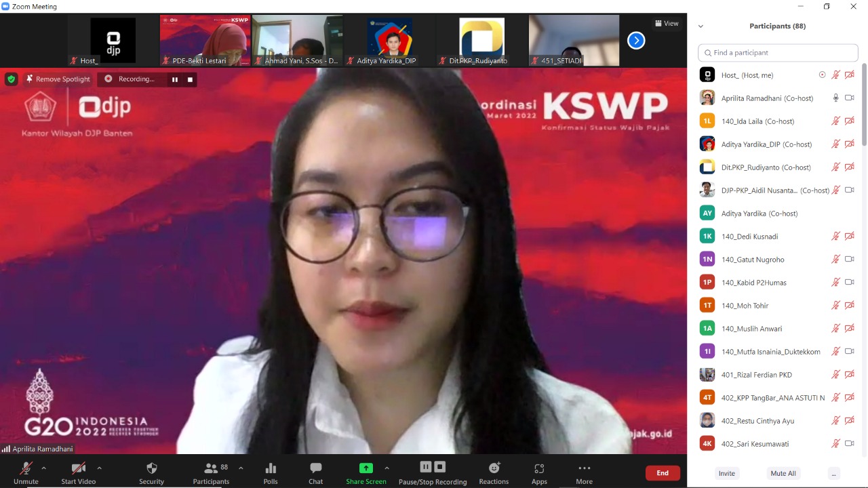Open the More options menu

[584, 472]
